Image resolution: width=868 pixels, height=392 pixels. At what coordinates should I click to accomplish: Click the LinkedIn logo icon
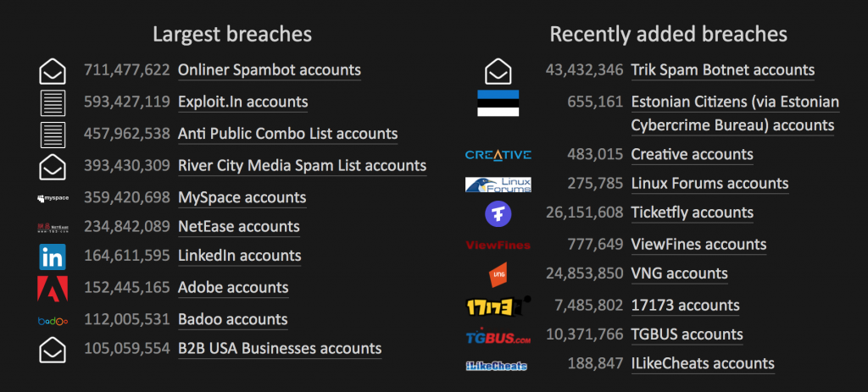[x=53, y=257]
